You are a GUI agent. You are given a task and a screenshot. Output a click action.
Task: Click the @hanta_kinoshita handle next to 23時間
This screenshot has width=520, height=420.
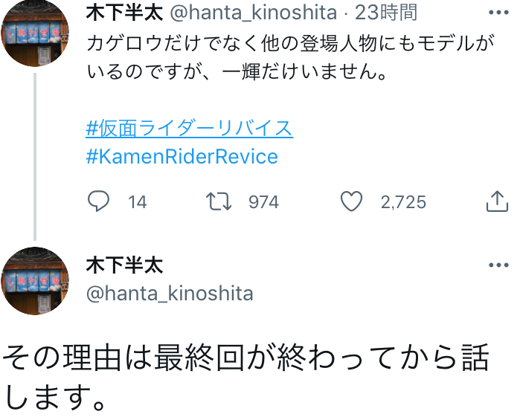click(x=254, y=13)
